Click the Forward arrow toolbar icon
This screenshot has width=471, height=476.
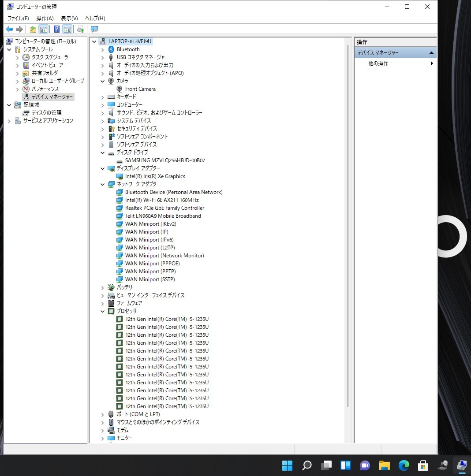point(19,29)
